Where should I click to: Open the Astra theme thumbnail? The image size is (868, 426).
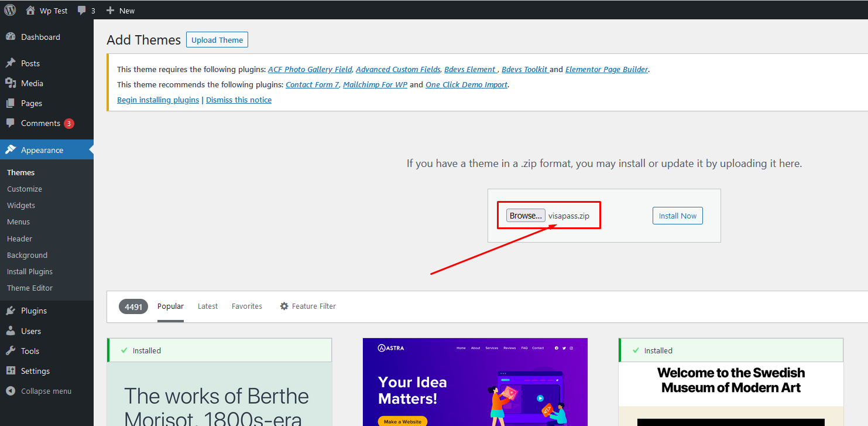pos(475,382)
